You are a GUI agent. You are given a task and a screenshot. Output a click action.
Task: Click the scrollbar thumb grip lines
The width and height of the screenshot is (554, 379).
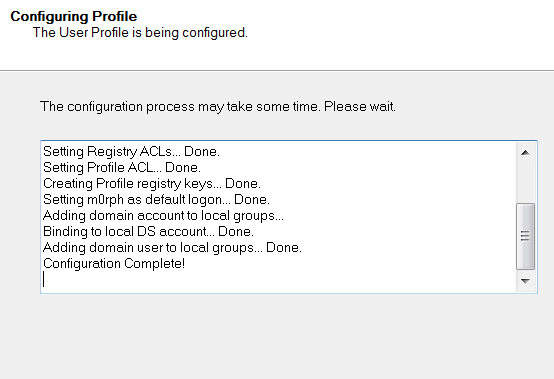(525, 236)
